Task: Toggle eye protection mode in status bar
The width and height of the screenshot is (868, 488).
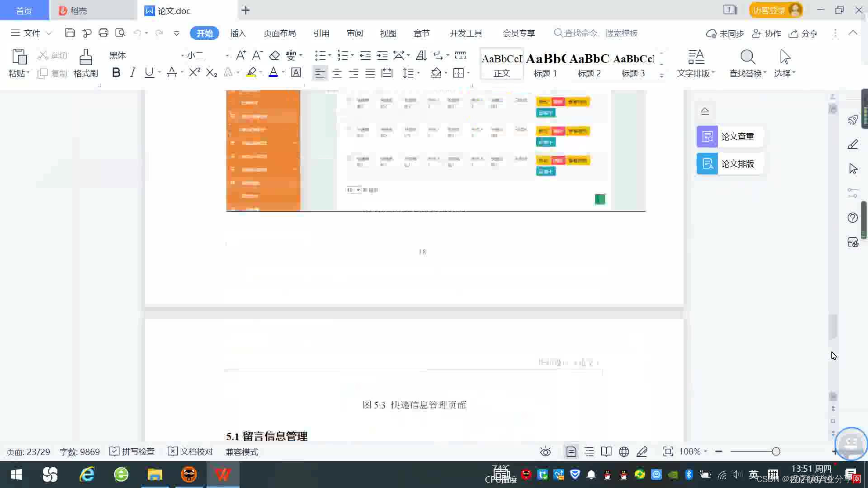Action: pos(545,452)
